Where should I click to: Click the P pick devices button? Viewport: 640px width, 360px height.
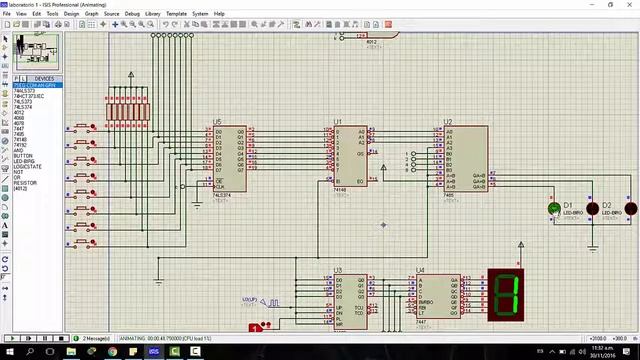pos(16,78)
